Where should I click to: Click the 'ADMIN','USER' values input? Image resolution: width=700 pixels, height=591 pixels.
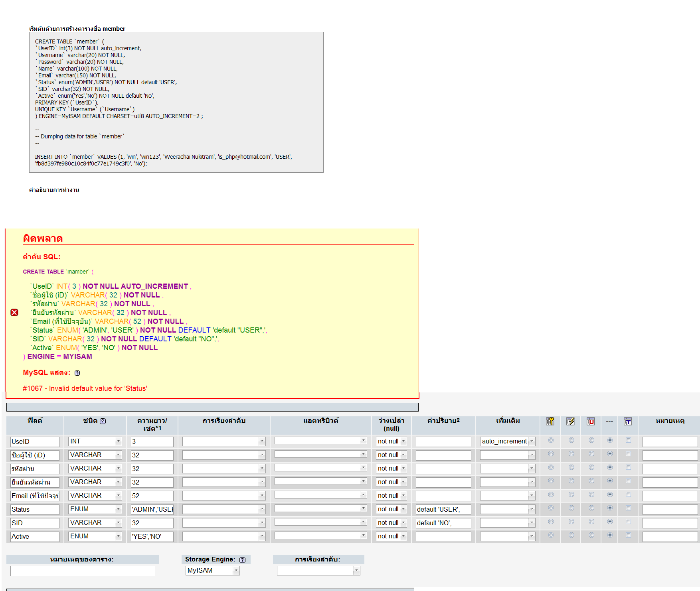152,509
